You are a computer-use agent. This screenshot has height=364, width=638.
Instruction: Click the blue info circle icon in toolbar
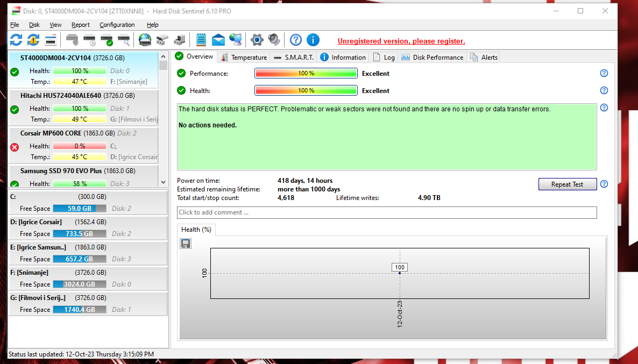point(313,40)
